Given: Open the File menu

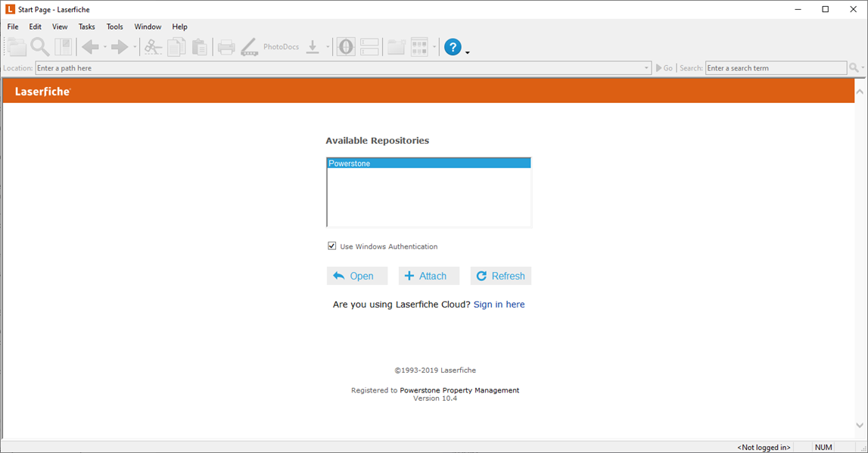Looking at the screenshot, I should pyautogui.click(x=13, y=27).
